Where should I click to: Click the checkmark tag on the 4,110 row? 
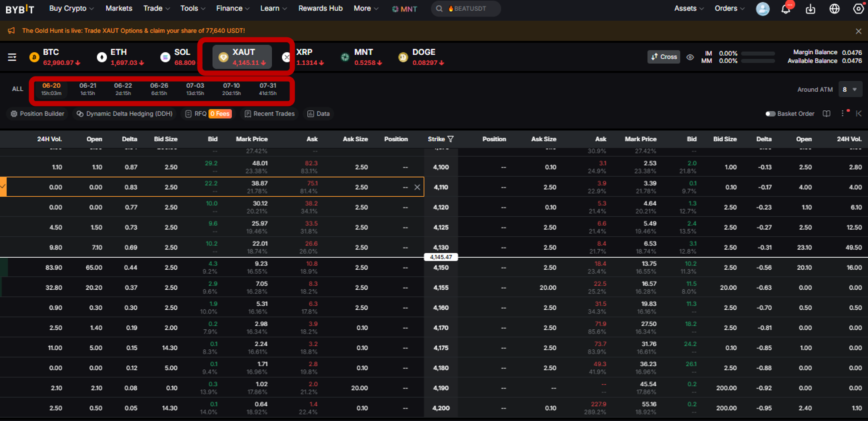[x=3, y=187]
